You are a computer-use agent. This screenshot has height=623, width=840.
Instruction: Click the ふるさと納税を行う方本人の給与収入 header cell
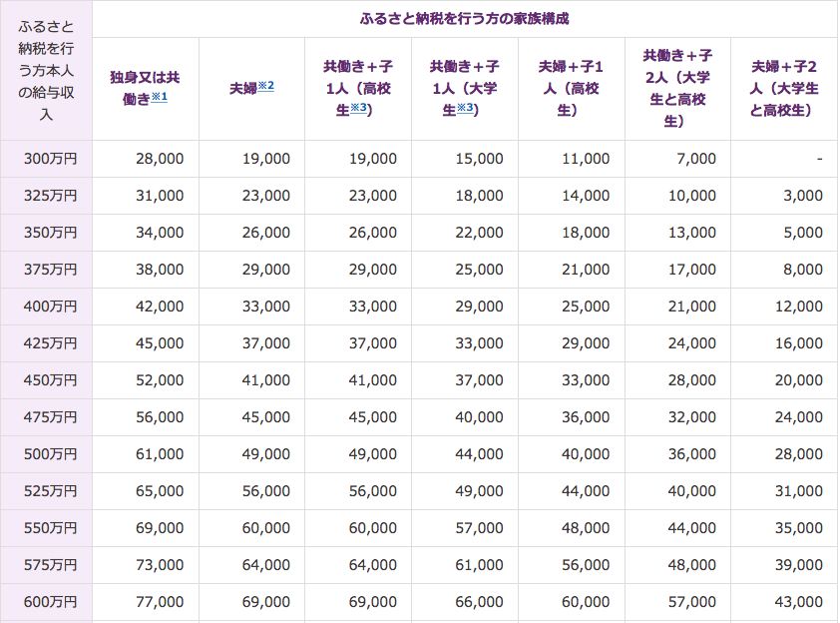46,70
